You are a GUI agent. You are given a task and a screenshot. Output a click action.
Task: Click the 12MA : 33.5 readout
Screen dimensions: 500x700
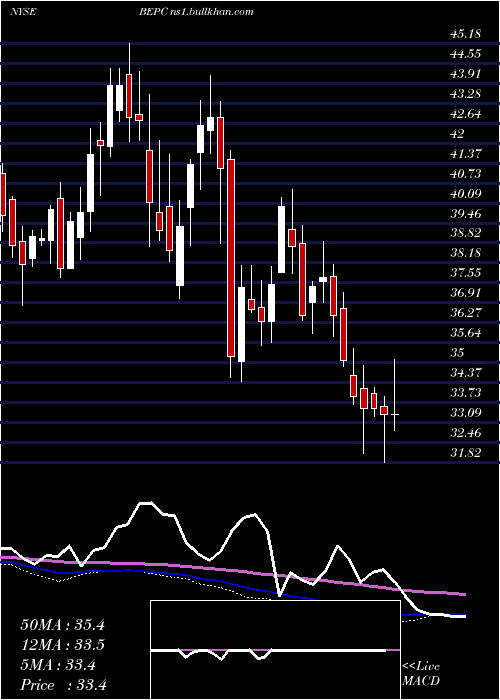tap(62, 645)
